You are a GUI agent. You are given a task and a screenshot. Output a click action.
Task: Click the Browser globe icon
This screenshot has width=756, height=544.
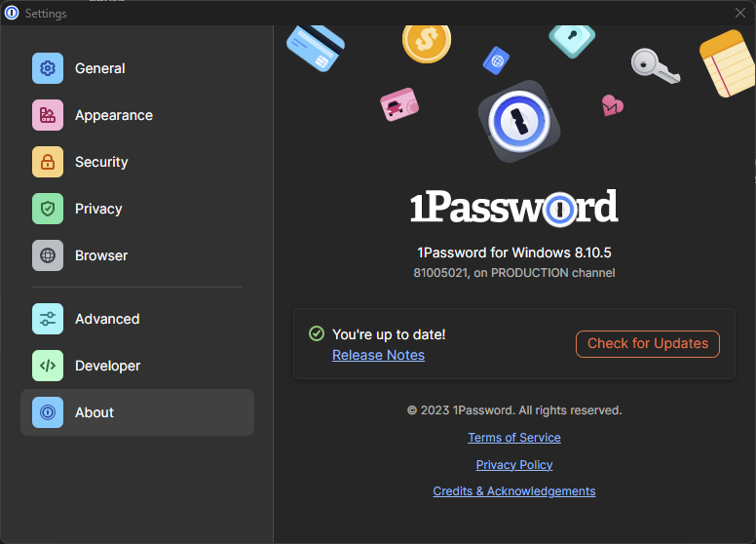click(x=48, y=255)
